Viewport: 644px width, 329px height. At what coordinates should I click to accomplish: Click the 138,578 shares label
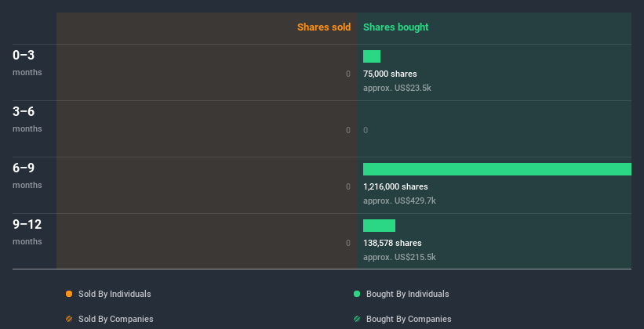tap(392, 244)
